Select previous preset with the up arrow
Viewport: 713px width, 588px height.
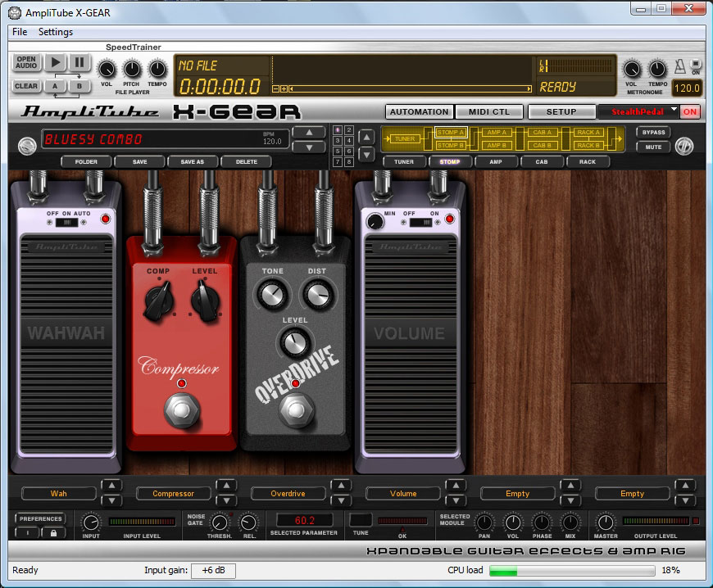[309, 133]
